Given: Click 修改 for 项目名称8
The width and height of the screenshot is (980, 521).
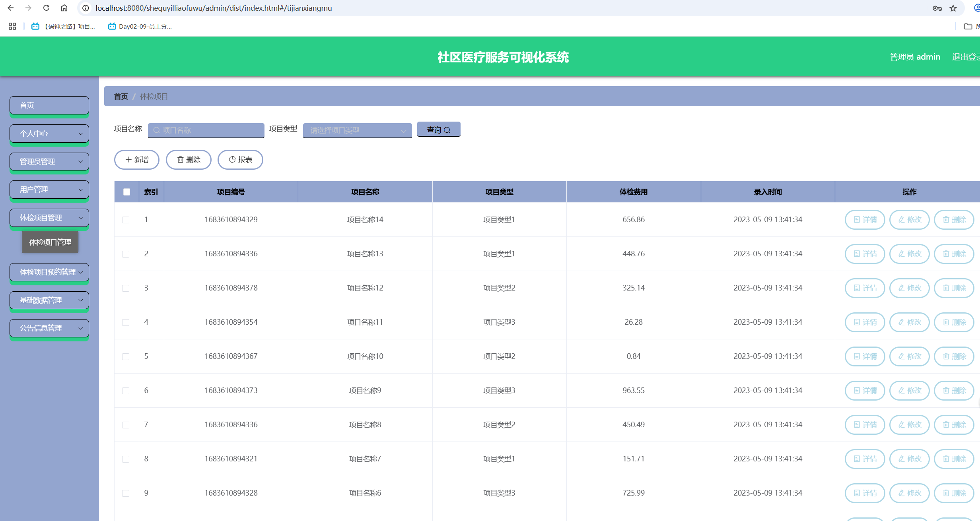Looking at the screenshot, I should point(910,425).
